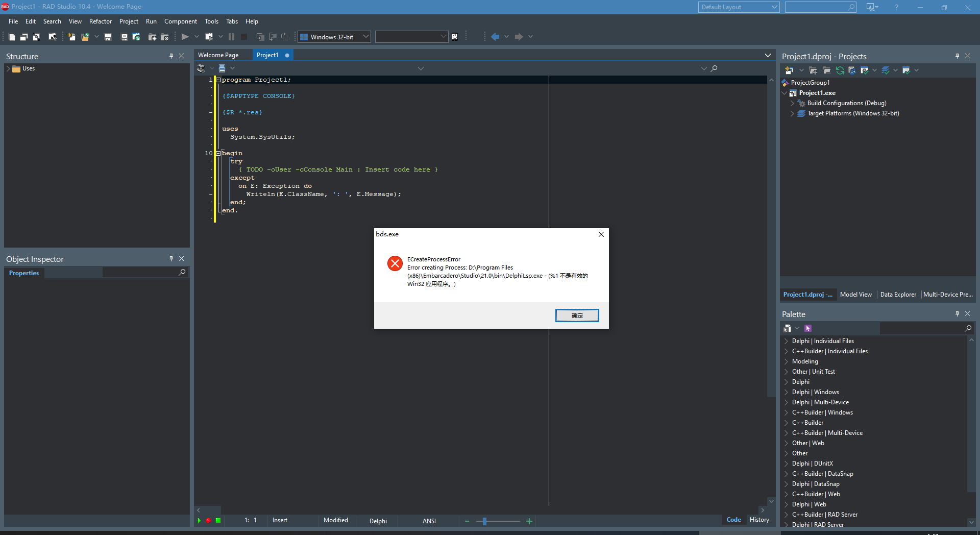980x535 pixels.
Task: Select the Properties tab in Object Inspector
Action: pyautogui.click(x=24, y=273)
